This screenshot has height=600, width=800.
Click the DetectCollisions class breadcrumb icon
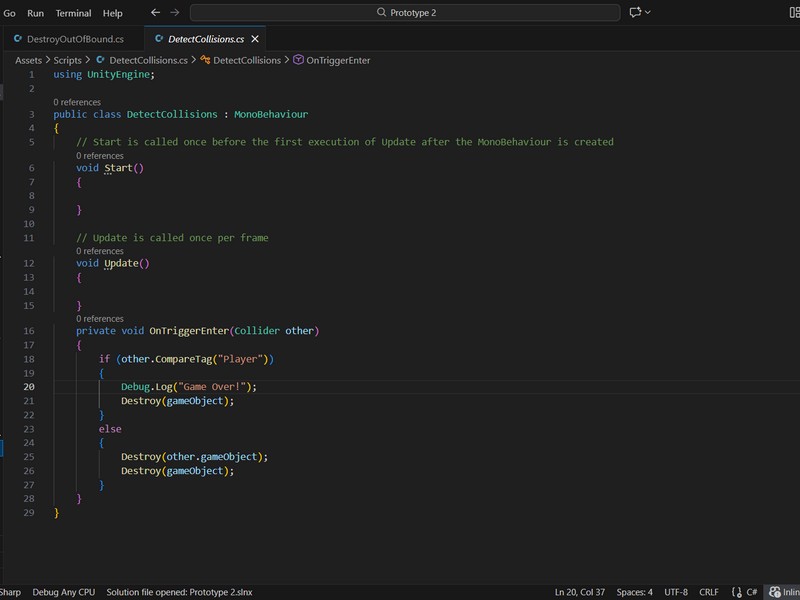tap(205, 60)
